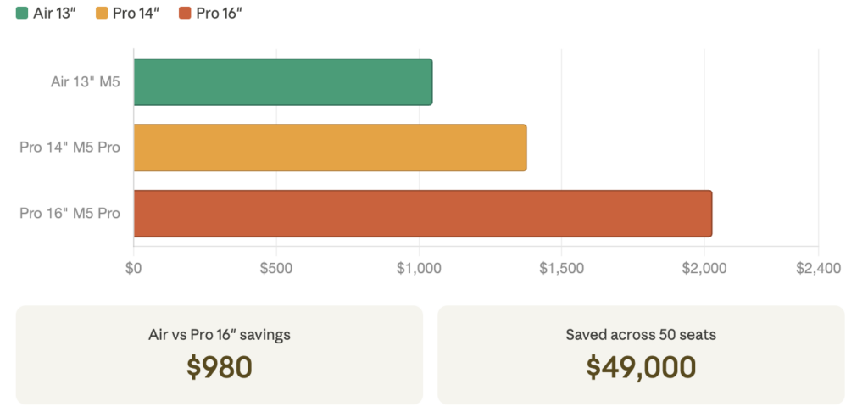Click the Pro 16" M5 Pro axis label
The height and width of the screenshot is (418, 868).
pos(70,213)
